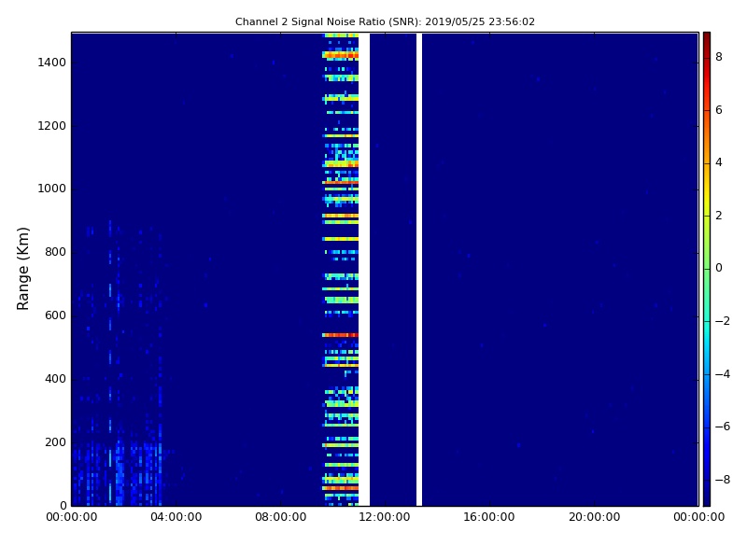Click the y-axis tick label 1000

point(52,189)
